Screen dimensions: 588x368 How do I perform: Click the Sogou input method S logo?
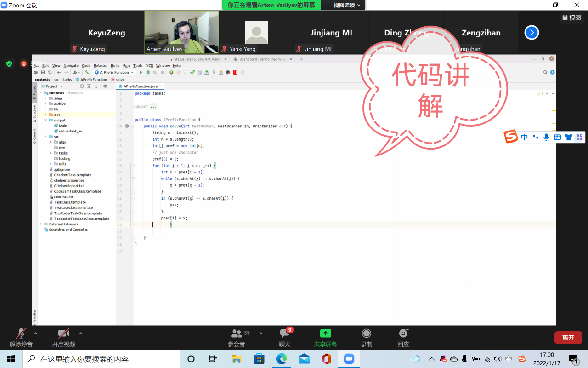[511, 137]
